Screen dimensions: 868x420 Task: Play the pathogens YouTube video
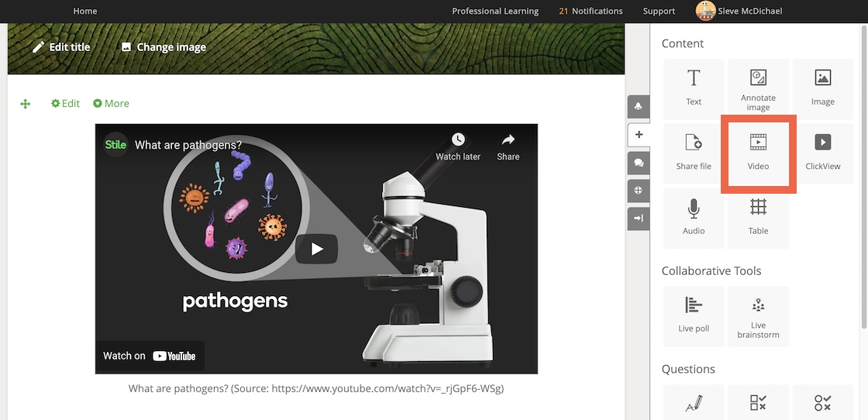[317, 249]
